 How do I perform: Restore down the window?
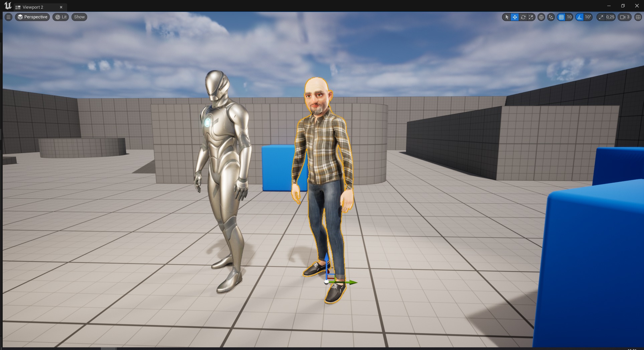pyautogui.click(x=623, y=6)
